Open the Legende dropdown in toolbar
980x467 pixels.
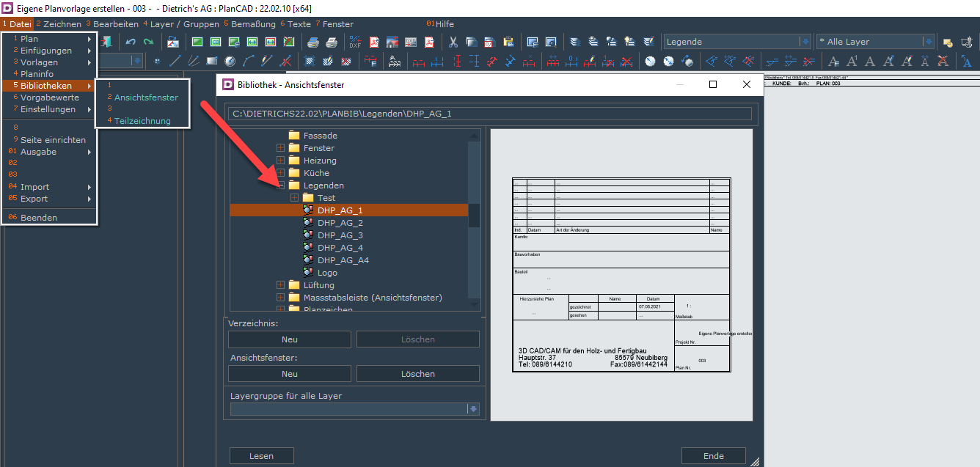tap(805, 42)
